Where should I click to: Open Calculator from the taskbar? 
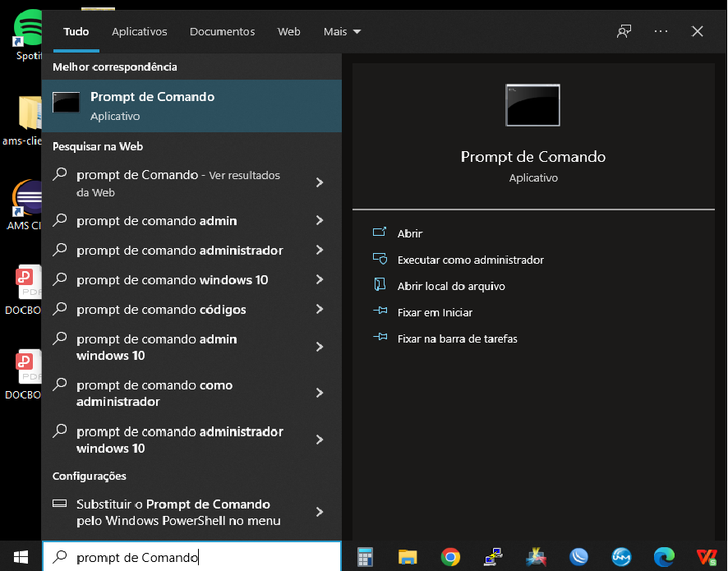pos(366,557)
